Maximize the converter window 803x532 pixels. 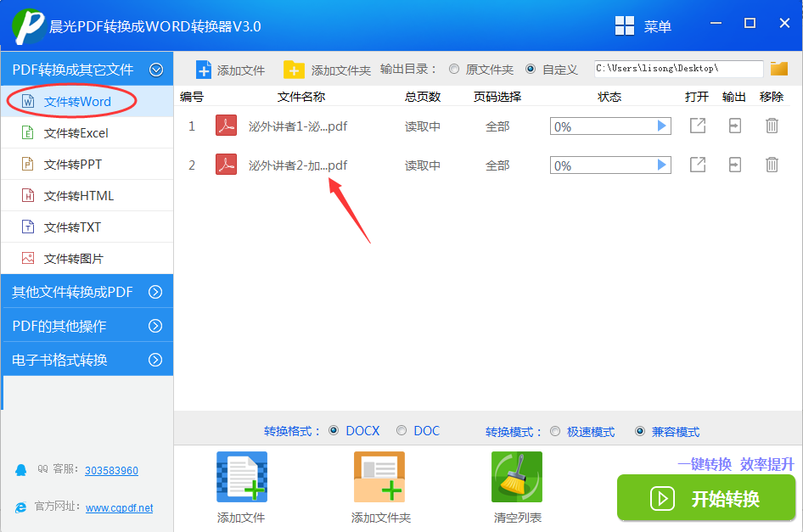click(x=750, y=23)
